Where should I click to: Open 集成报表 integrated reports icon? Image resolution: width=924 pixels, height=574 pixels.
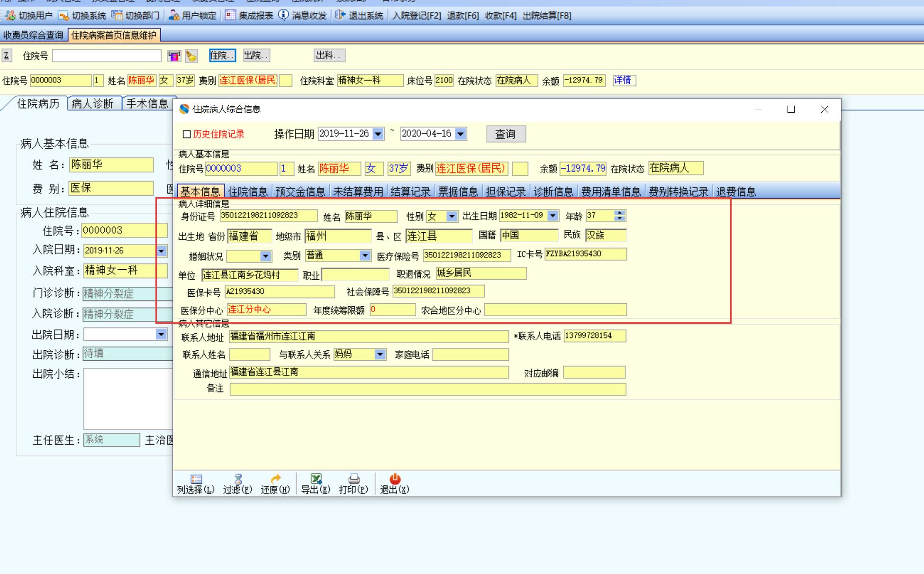tap(230, 15)
